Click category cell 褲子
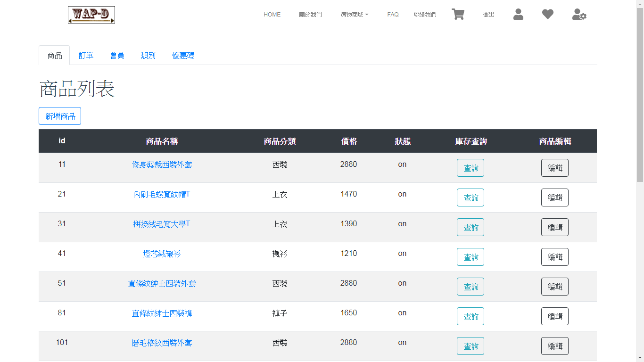Viewport: 644px width, 362px height. click(280, 313)
